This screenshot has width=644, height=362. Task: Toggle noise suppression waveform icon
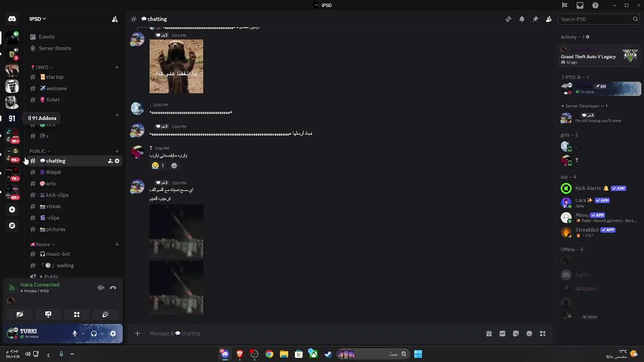[101, 288]
